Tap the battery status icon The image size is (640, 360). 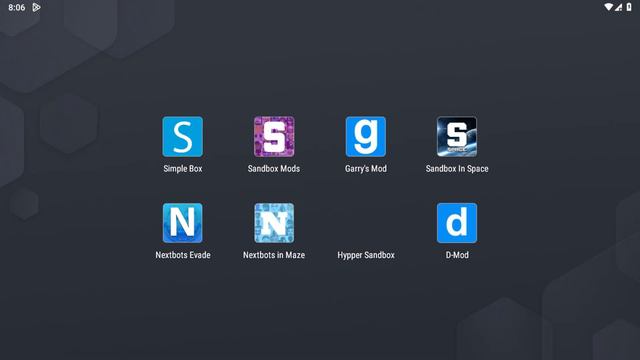(629, 7)
